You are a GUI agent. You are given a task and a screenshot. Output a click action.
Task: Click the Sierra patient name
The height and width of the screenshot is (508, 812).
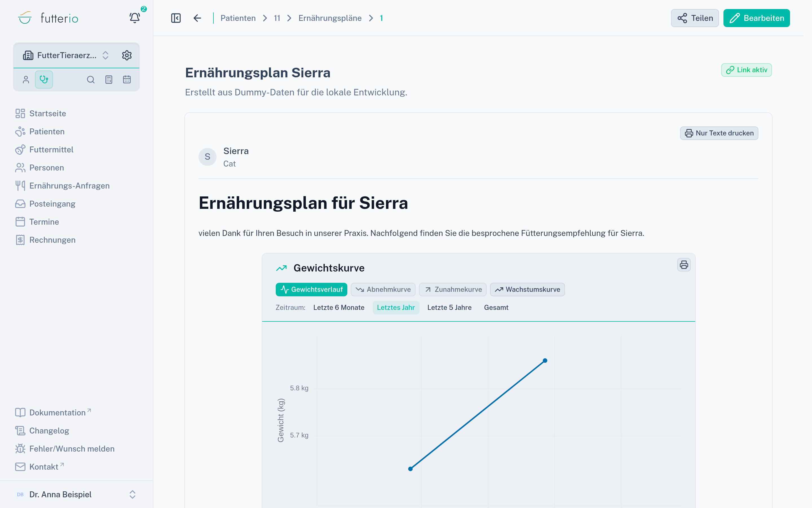[236, 151]
